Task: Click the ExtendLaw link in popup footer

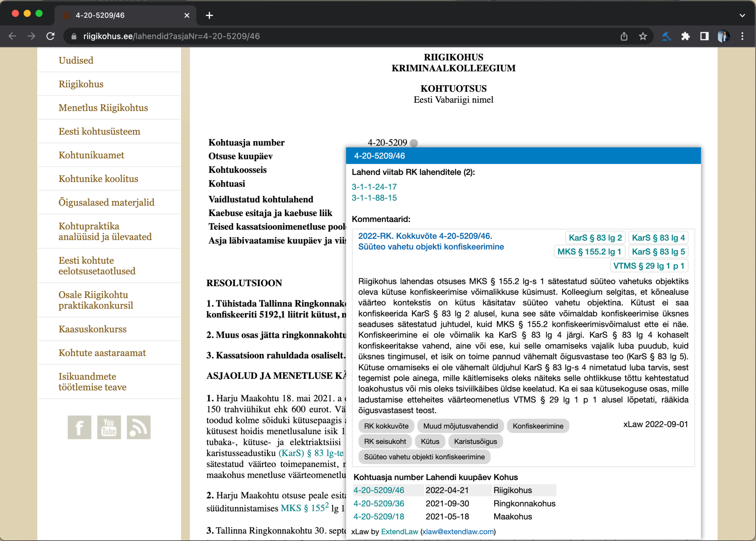Action: (x=399, y=532)
